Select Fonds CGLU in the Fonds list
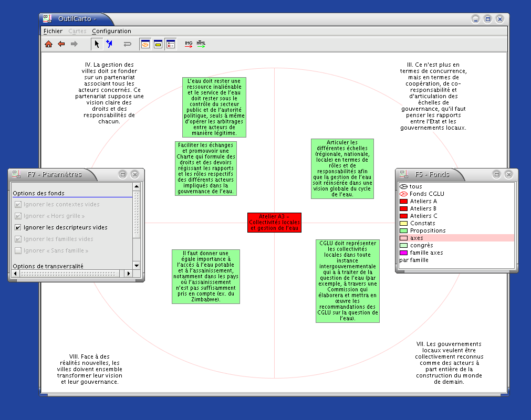 (426, 194)
